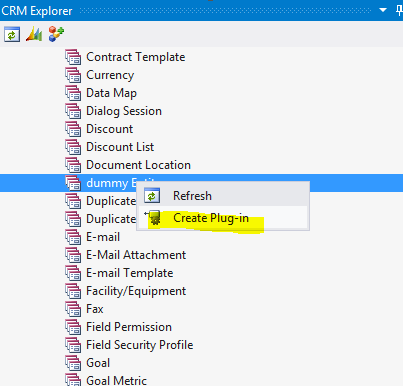Click the entity icon beside E-Mail Attachment
Viewport: 403px width, 386px height.
point(73,255)
